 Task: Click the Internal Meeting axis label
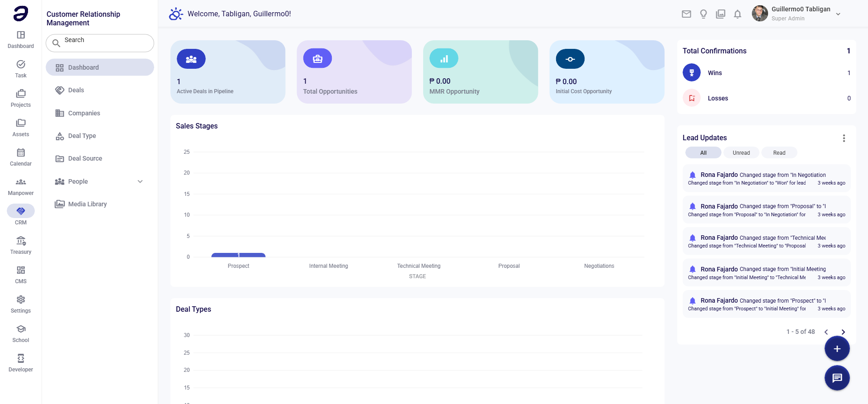(329, 266)
